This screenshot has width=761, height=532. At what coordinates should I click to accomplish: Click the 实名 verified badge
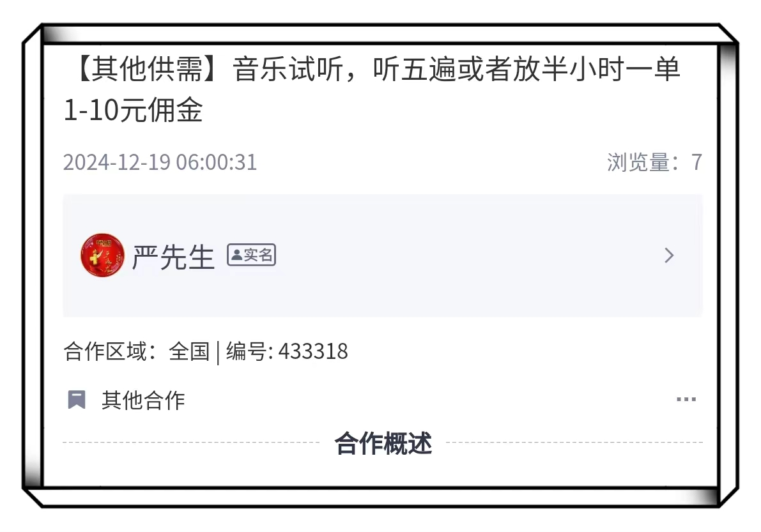(251, 255)
